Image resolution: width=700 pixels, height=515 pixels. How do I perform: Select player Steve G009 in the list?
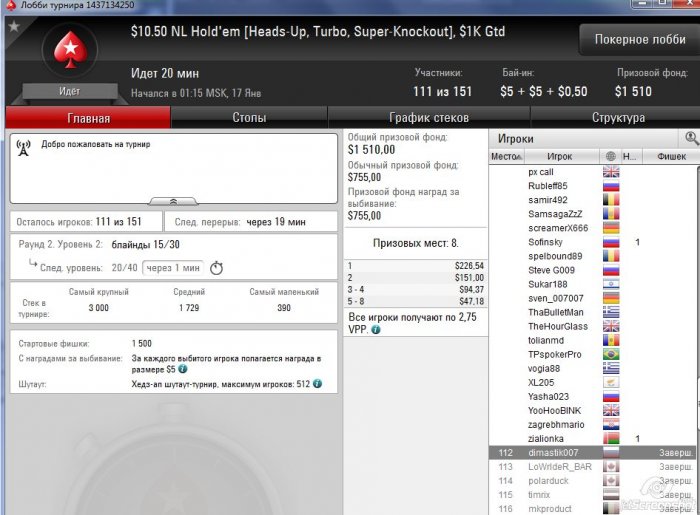(592, 270)
